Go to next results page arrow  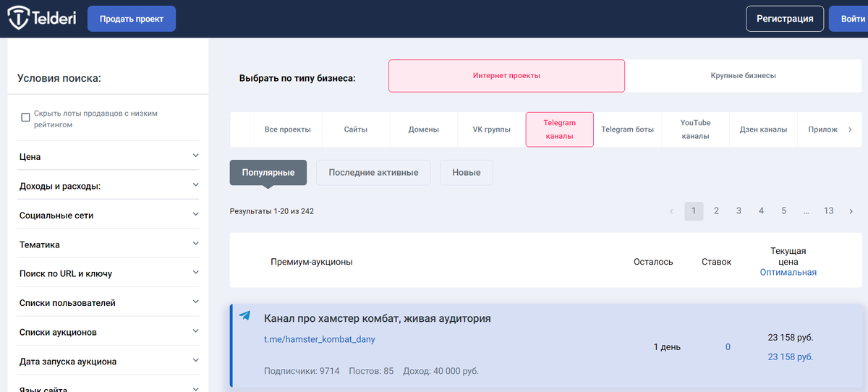pos(851,211)
